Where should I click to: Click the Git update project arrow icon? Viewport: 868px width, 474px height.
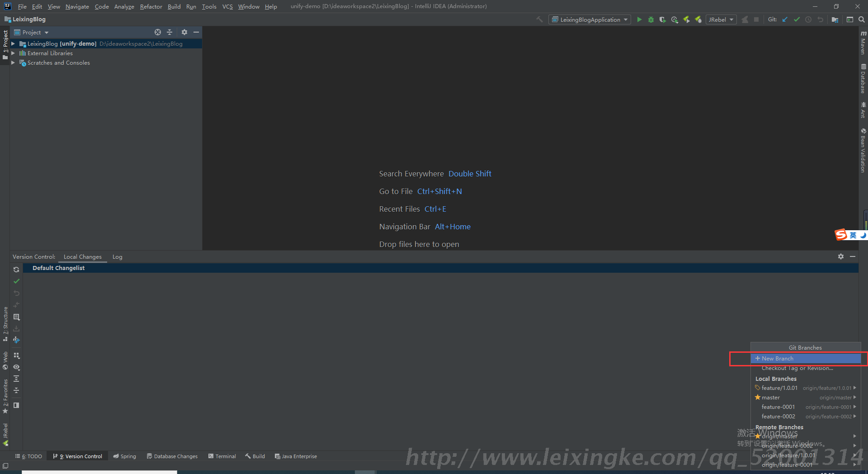coord(785,19)
